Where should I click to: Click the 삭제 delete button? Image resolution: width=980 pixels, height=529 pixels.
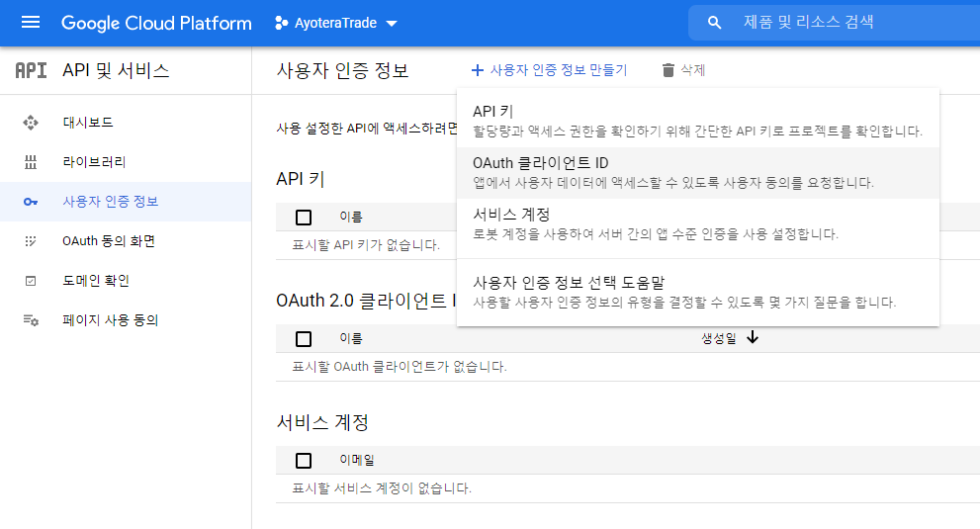pyautogui.click(x=683, y=70)
